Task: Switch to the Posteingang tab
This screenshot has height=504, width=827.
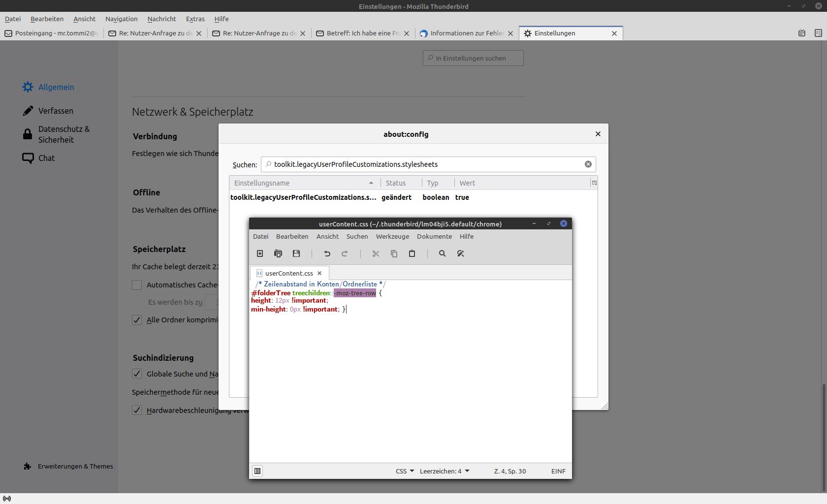Action: coord(52,33)
